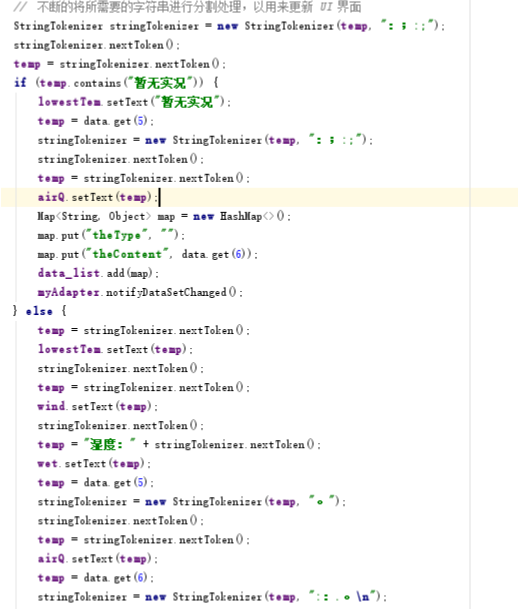Click 'add(map)' method call
This screenshot has width=518, height=609.
tap(130, 273)
